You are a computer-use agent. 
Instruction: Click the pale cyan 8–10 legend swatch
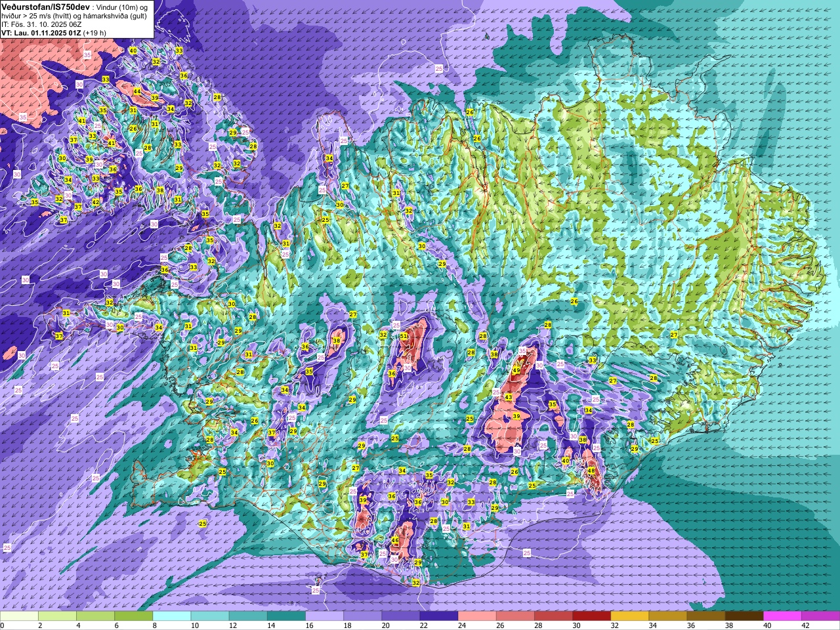[172, 616]
